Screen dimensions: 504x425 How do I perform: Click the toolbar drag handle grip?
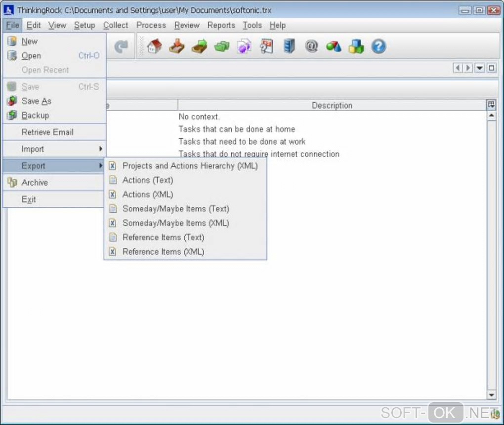pyautogui.click(x=141, y=46)
